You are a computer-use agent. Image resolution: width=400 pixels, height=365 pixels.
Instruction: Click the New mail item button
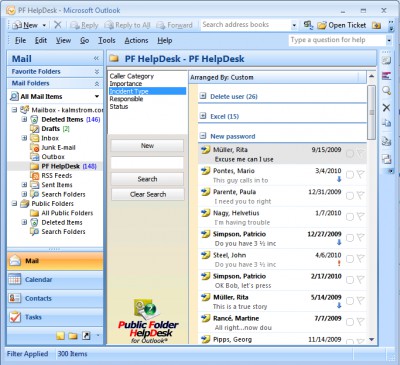[x=25, y=25]
